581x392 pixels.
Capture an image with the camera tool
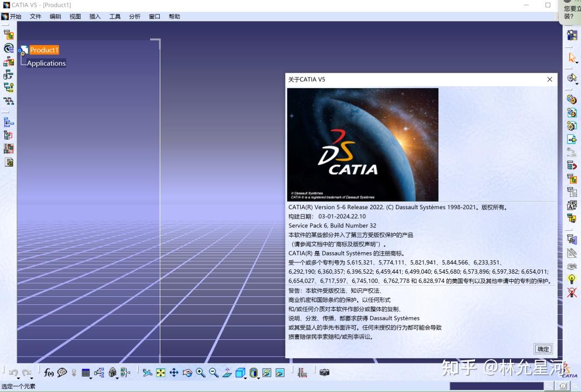324,372
